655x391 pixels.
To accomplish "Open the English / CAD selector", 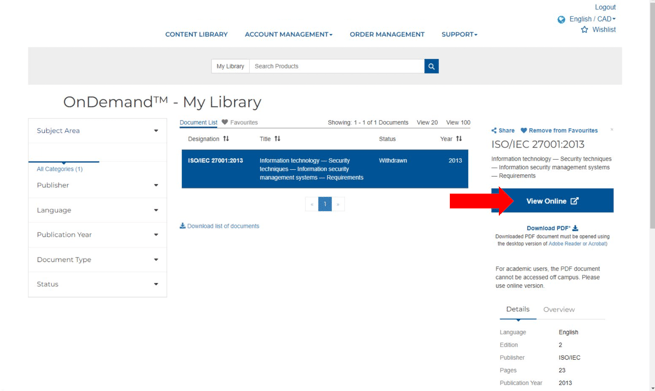I will (592, 19).
